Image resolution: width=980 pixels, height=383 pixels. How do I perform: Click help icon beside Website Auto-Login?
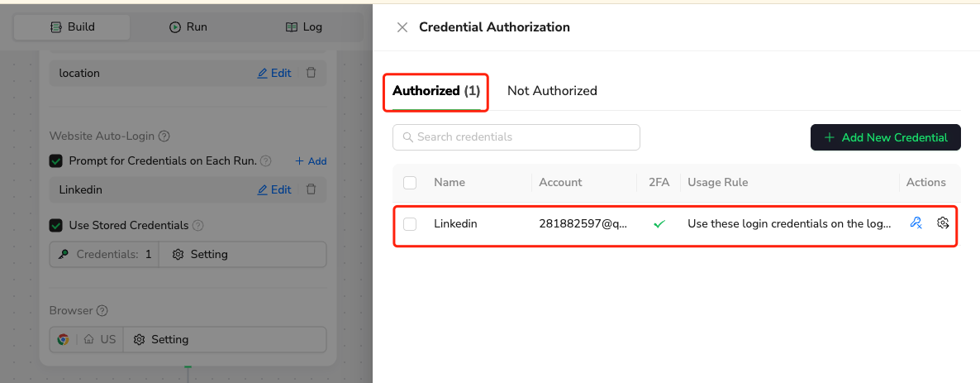(x=164, y=136)
